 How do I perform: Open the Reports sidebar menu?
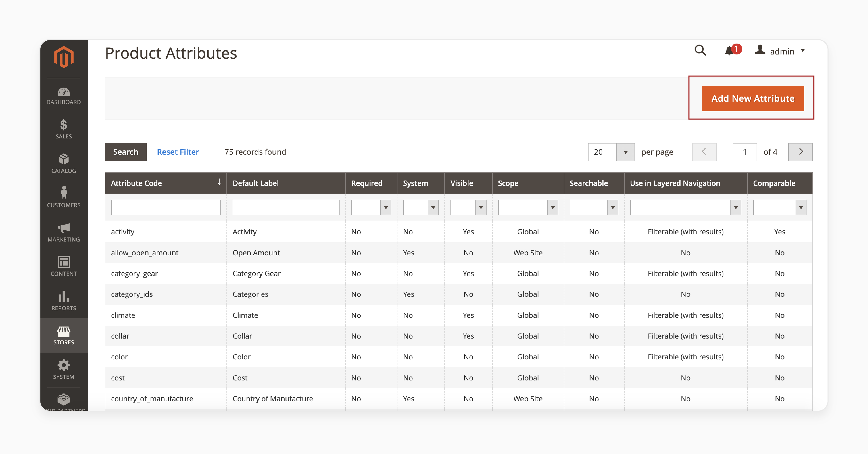(x=64, y=301)
